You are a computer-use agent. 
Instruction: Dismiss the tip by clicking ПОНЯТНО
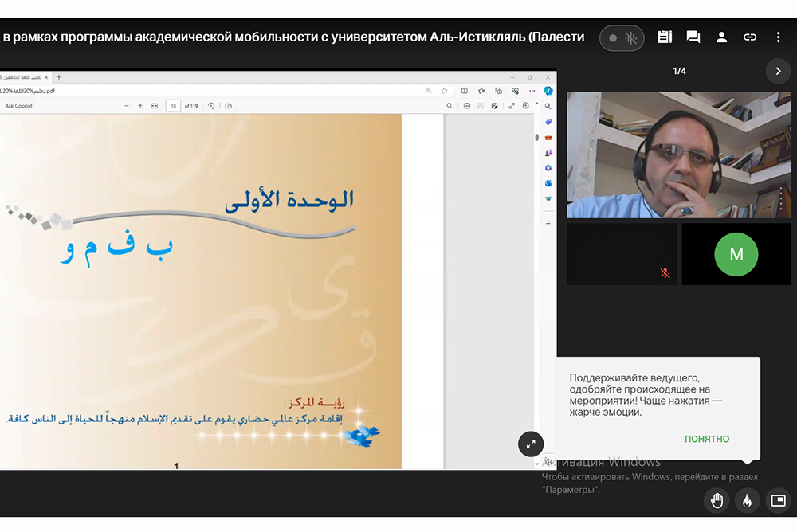(706, 439)
